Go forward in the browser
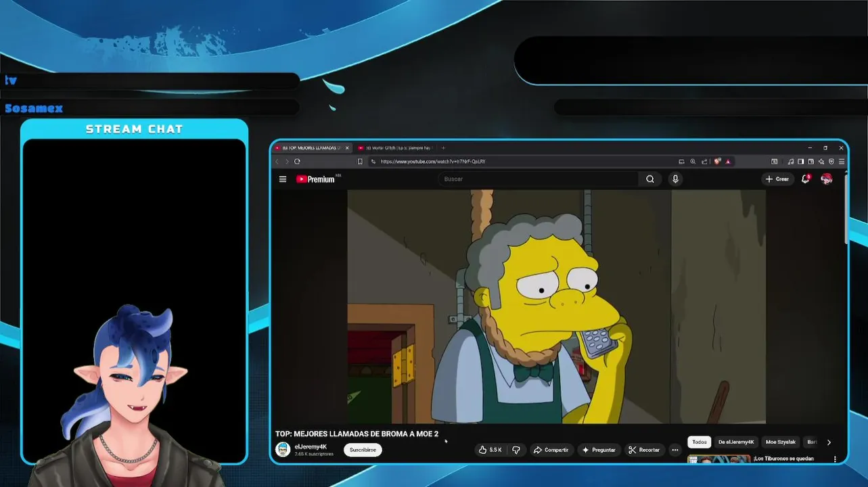Viewport: 868px width, 487px height. pos(287,162)
